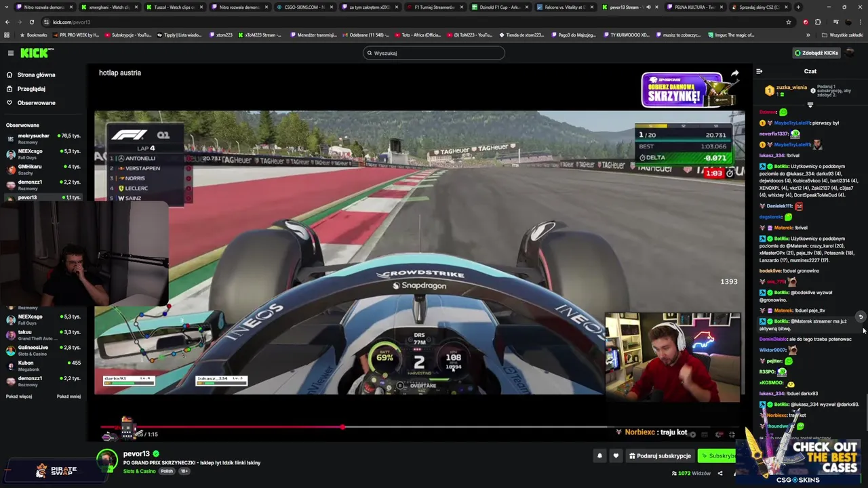This screenshot has width=868, height=488.
Task: Collapse the chat panel with arrow icon
Action: [759, 71]
